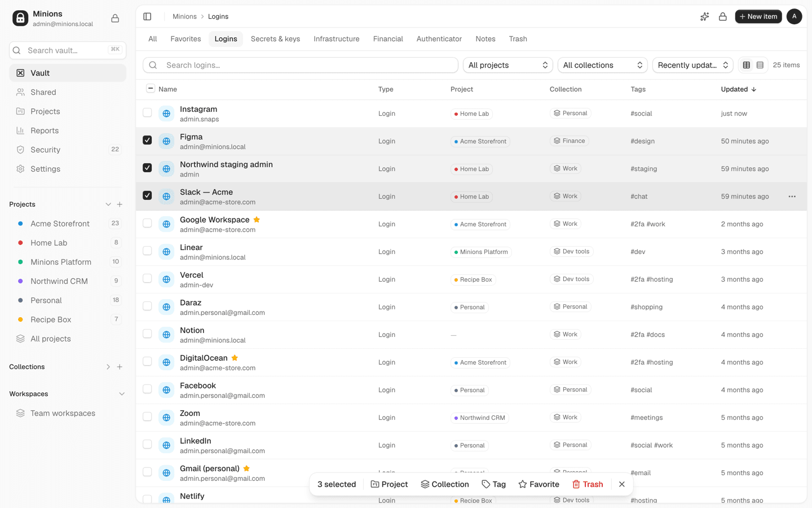Open the All projects filter dropdown
Viewport: 812px width, 508px height.
pos(507,65)
